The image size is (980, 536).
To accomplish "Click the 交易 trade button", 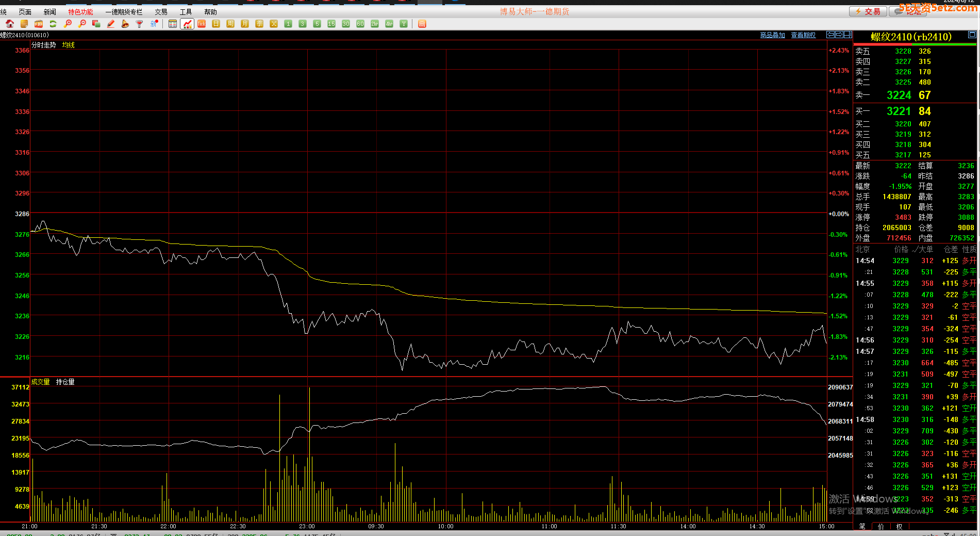I will 868,11.
